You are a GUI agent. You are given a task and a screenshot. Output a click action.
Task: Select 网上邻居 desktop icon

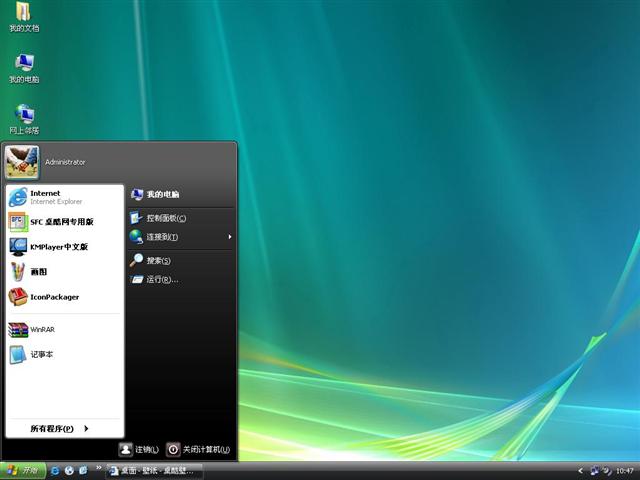(24, 119)
